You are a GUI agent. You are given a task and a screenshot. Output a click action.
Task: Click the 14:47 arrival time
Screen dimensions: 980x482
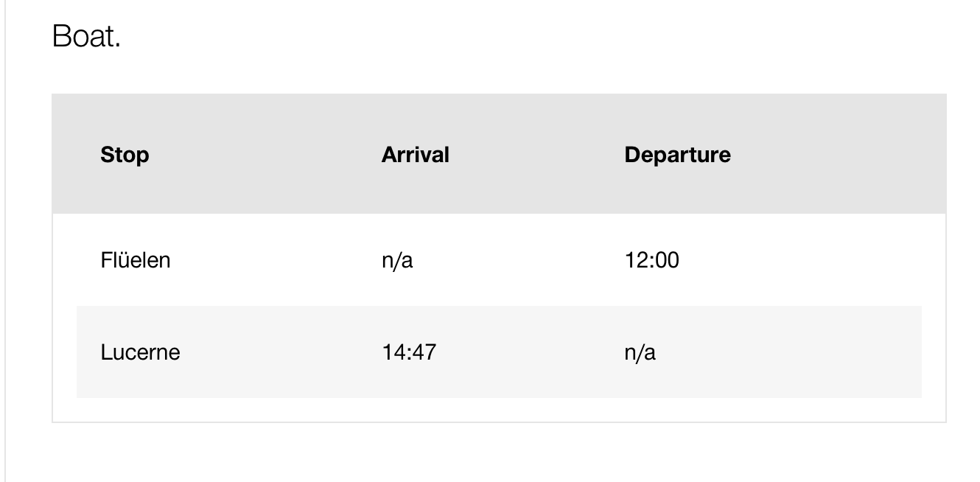pos(409,352)
